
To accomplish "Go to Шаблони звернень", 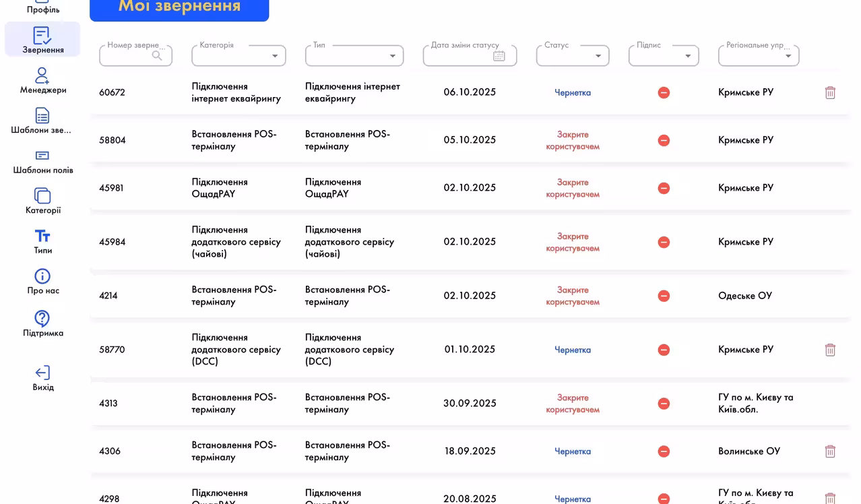I will click(x=42, y=116).
